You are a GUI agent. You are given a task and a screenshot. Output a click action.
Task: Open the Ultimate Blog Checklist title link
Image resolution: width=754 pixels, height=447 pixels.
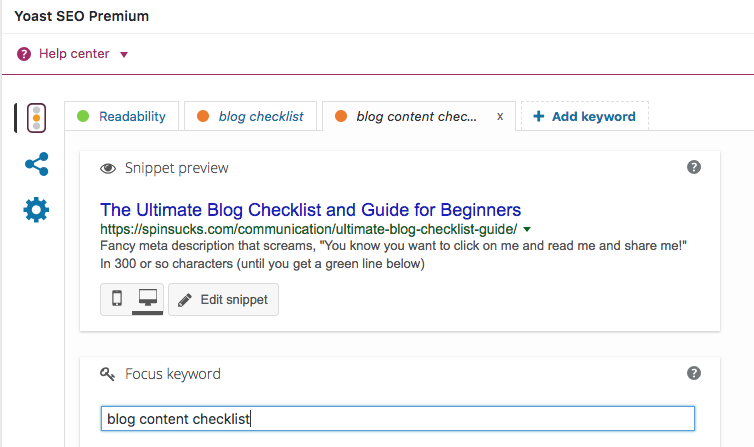(311, 210)
